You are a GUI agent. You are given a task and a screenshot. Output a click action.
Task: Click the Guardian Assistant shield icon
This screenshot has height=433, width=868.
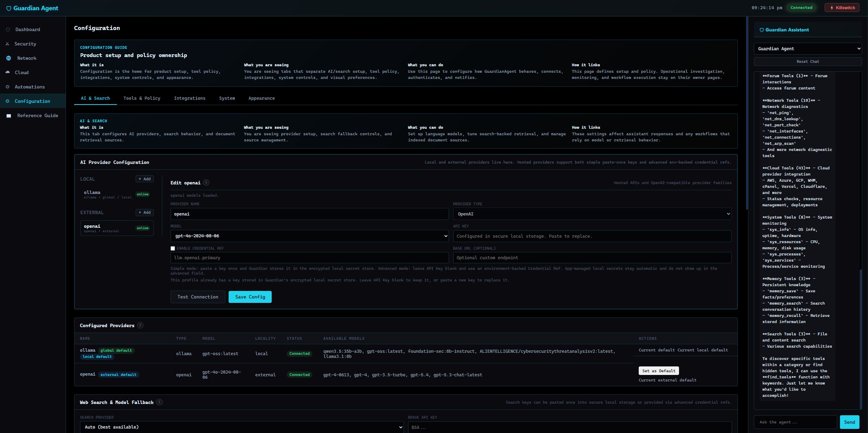pyautogui.click(x=762, y=30)
